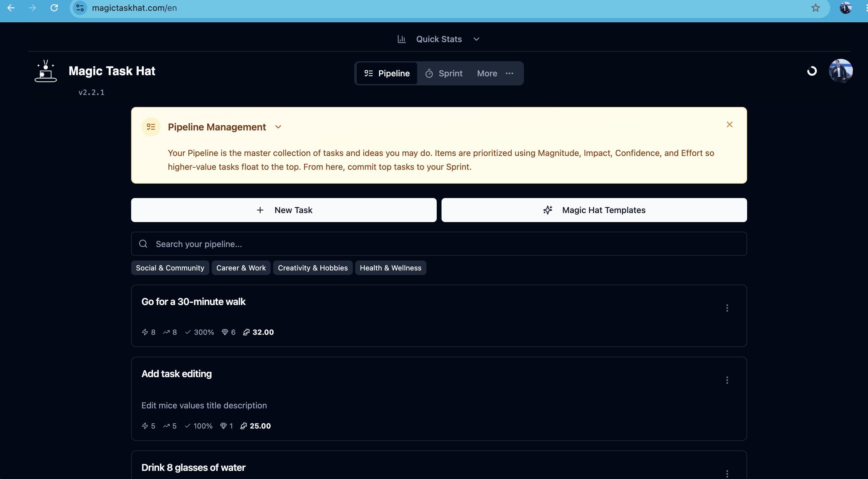
Task: Filter by Career & Work tag
Action: pos(241,268)
